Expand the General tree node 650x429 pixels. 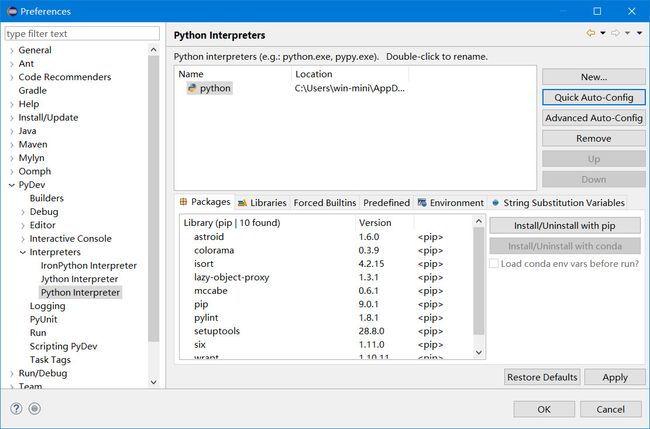click(x=12, y=51)
